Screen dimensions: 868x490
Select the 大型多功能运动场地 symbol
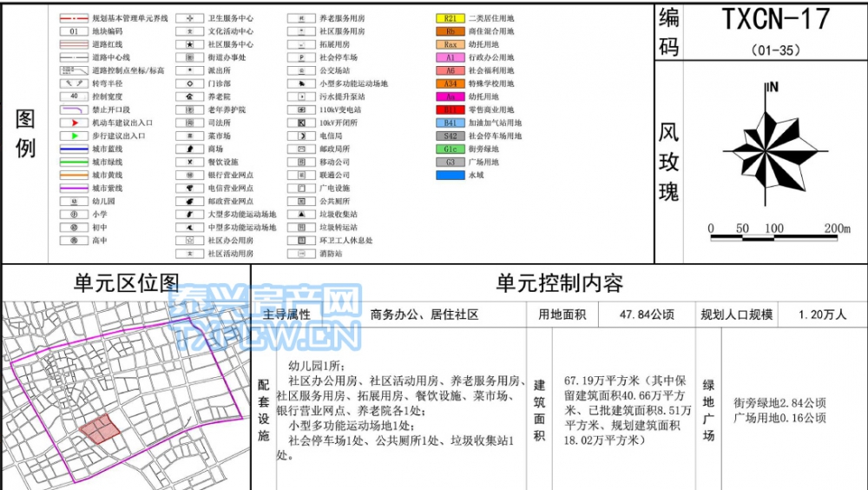click(190, 214)
